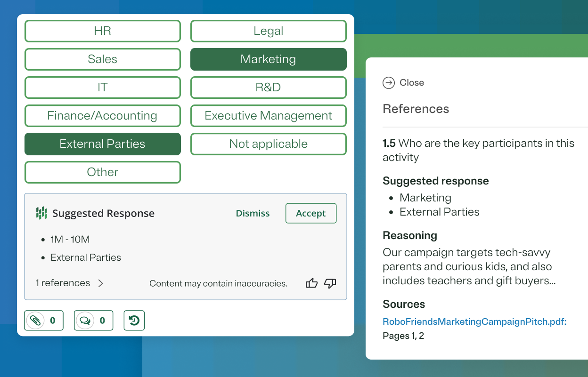Select the Finance/Accounting category

click(x=102, y=115)
